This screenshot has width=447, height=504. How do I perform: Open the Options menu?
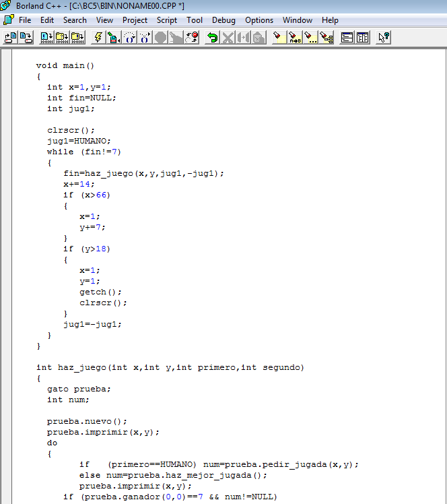(x=259, y=20)
